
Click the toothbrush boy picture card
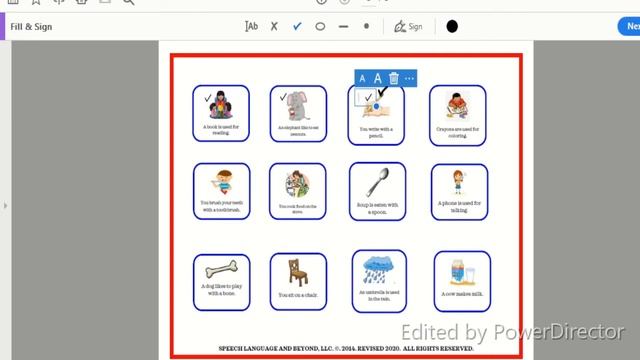point(222,191)
